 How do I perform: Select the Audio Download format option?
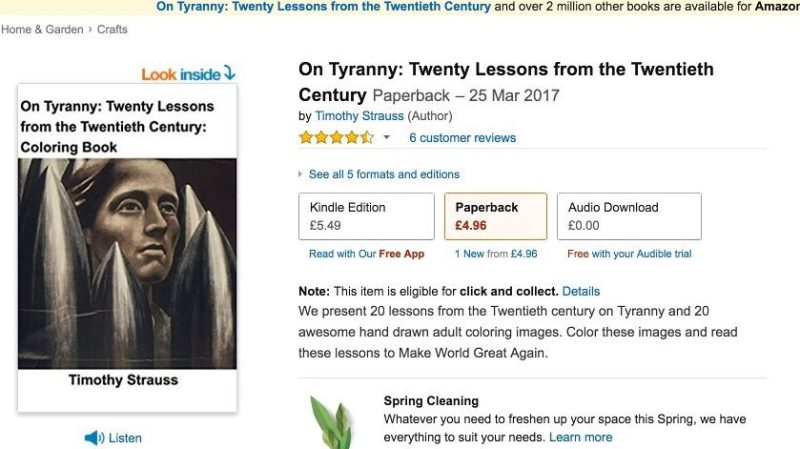coord(628,216)
